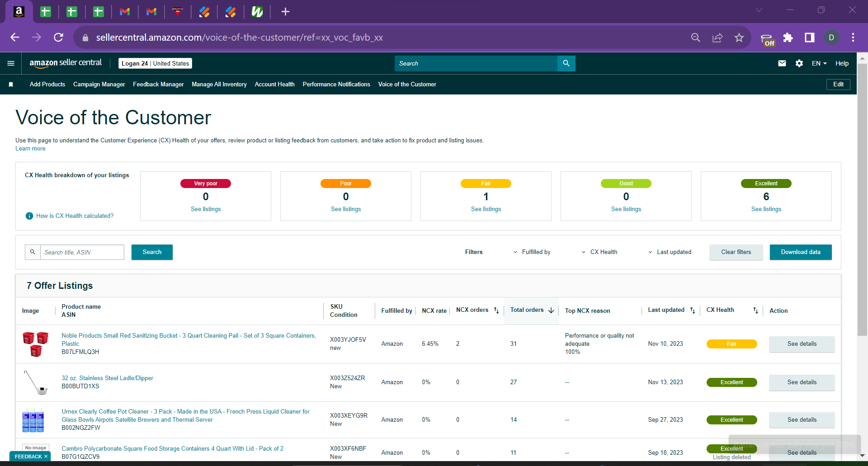Expand the Fulfilled by filter
The width and height of the screenshot is (868, 466).
pos(532,252)
